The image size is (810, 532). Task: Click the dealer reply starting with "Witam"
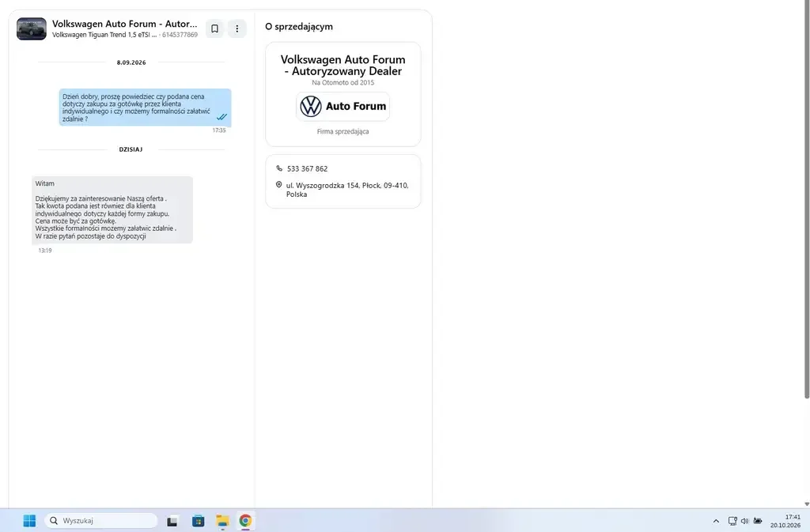coord(112,209)
